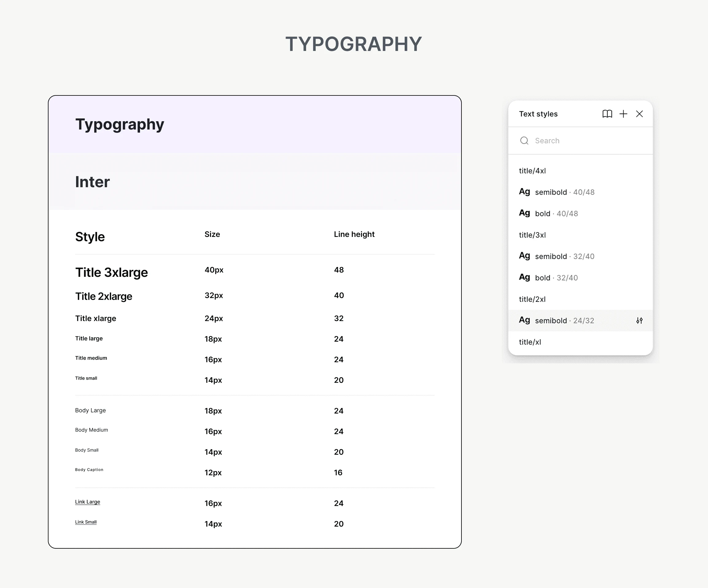Add a new text style with the plus icon
This screenshot has width=708, height=588.
click(623, 114)
